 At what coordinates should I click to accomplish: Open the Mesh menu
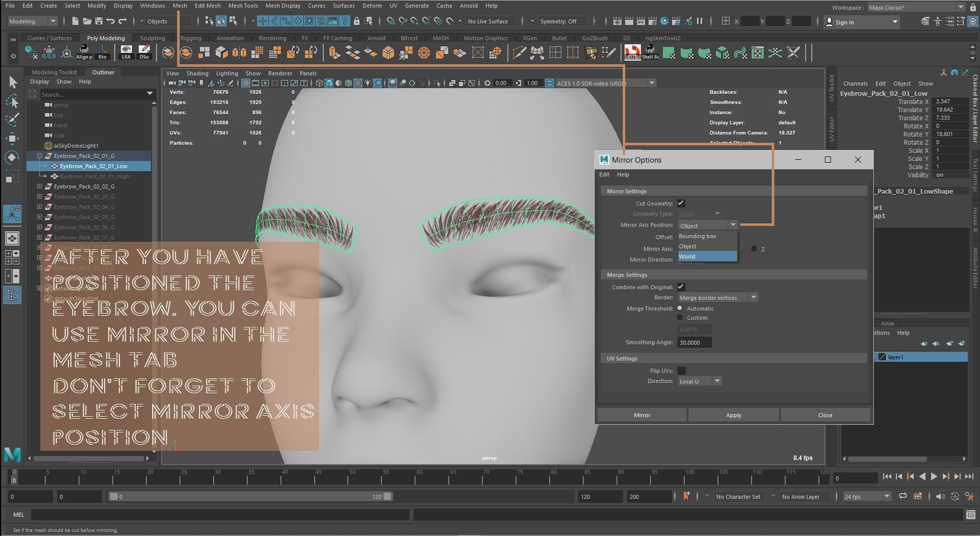180,6
